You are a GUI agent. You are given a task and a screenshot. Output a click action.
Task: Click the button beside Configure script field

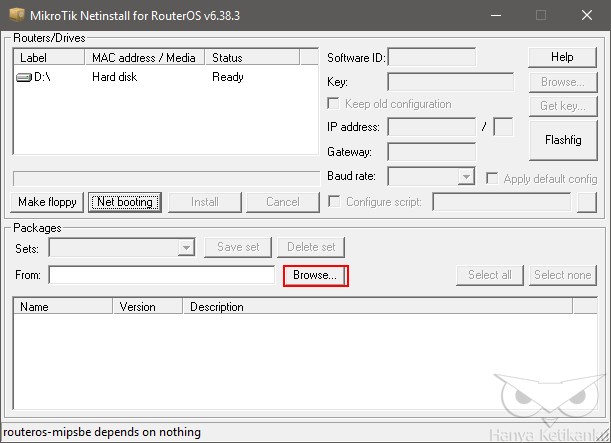pyautogui.click(x=587, y=202)
